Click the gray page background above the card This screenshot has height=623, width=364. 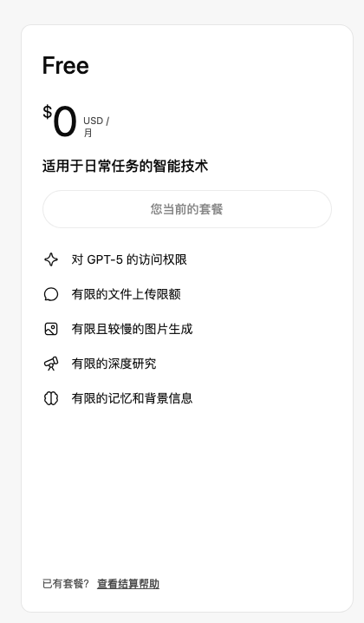(x=182, y=11)
